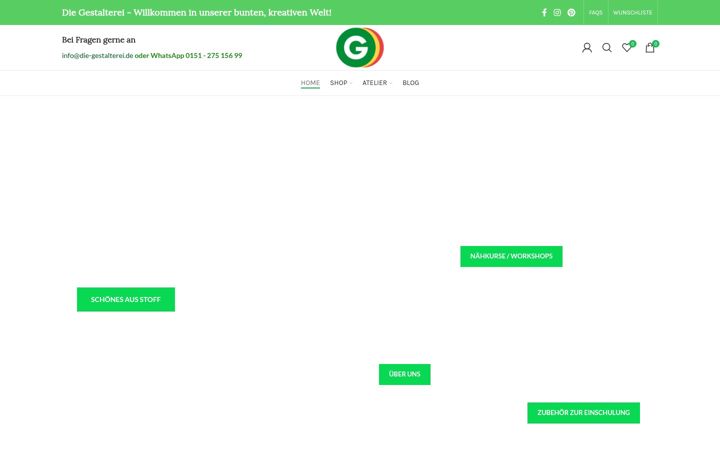Open the SHOP menu item
This screenshot has width=720, height=450.
click(338, 83)
